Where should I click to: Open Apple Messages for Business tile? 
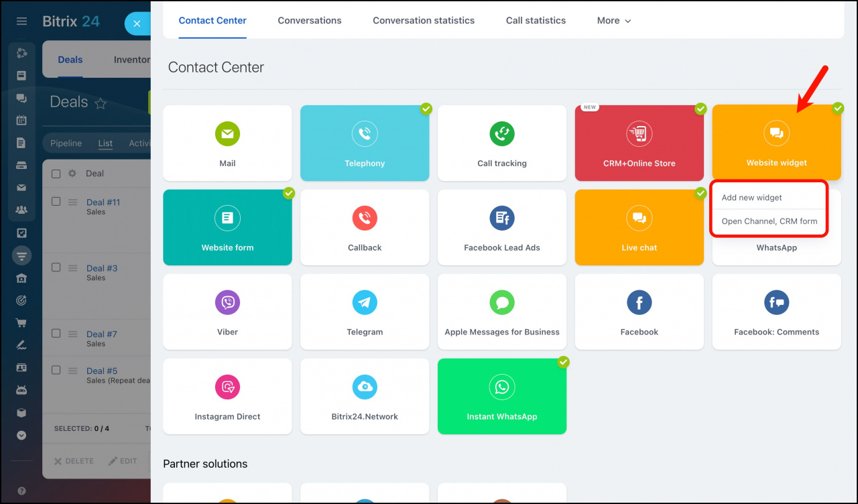(502, 312)
